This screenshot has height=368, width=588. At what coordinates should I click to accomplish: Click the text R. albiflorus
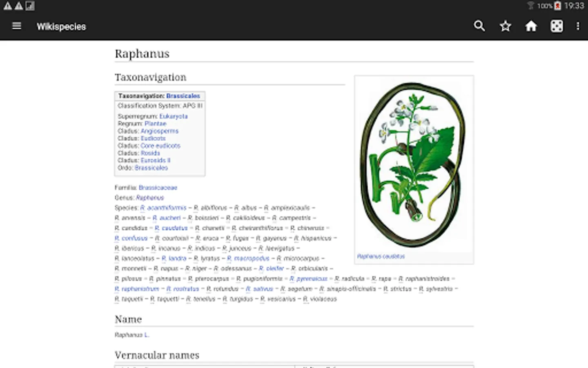210,208
